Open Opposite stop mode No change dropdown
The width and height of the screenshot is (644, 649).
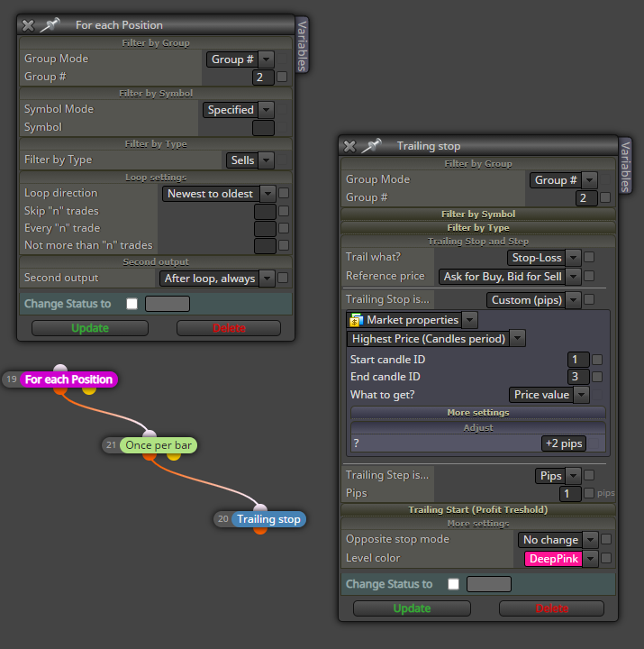[590, 540]
